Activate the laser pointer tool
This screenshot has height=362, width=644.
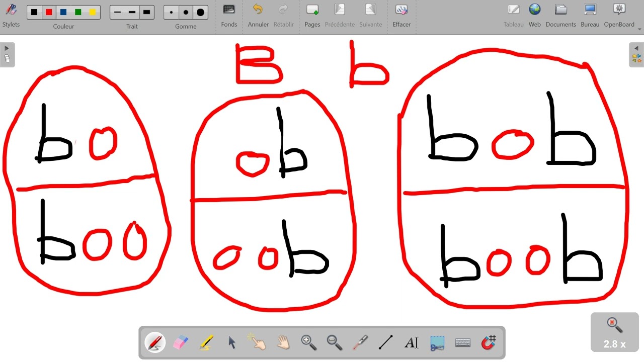(360, 343)
